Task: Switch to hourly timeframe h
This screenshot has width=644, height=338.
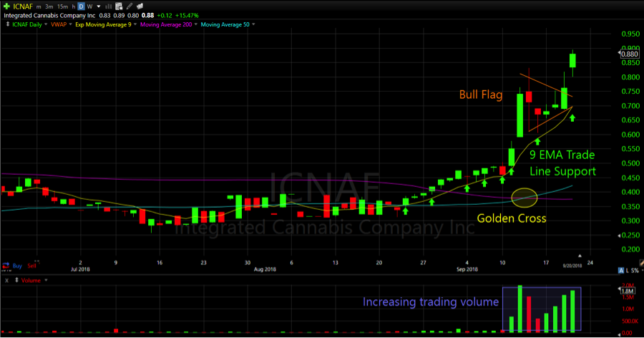Action: pos(74,6)
